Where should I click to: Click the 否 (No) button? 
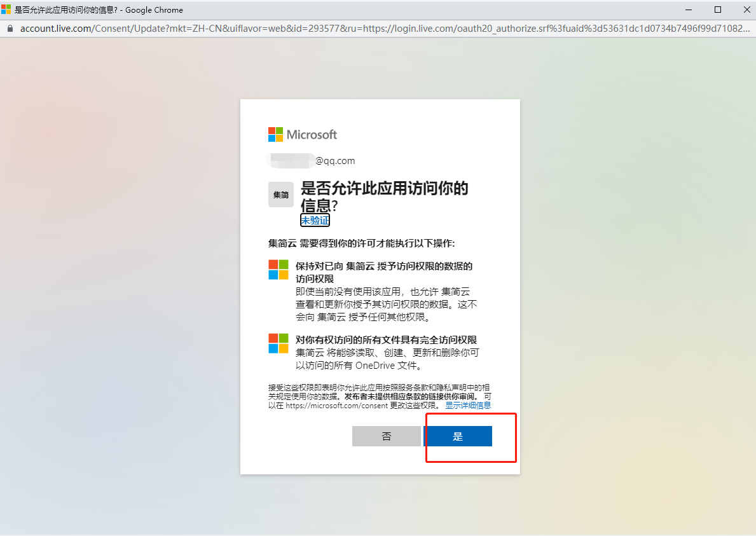[x=386, y=436]
